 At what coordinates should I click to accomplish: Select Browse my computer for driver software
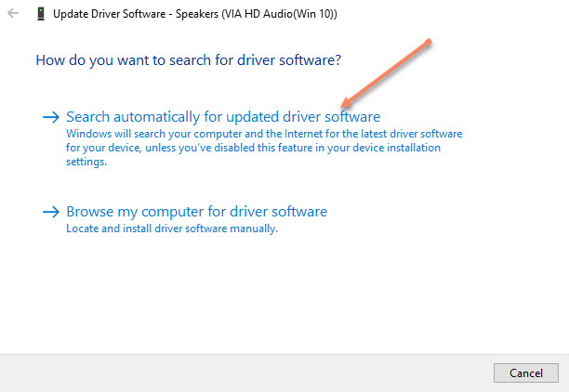click(196, 212)
